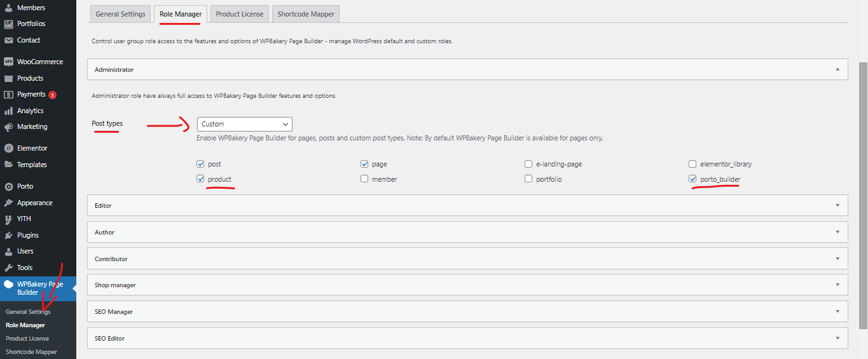Image resolution: width=868 pixels, height=359 pixels.
Task: Enable the portfolio post type checkbox
Action: (x=528, y=179)
